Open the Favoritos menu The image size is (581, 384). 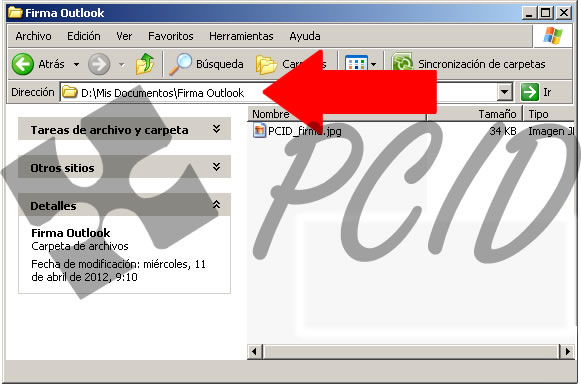[x=171, y=36]
